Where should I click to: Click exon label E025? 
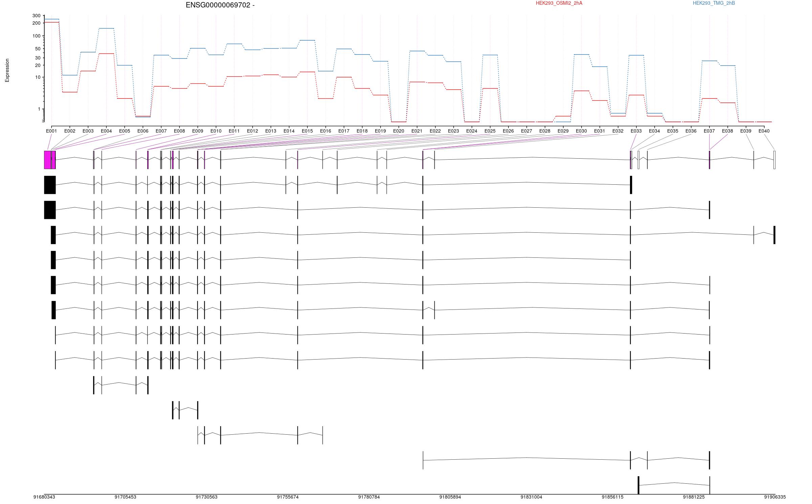tap(490, 131)
